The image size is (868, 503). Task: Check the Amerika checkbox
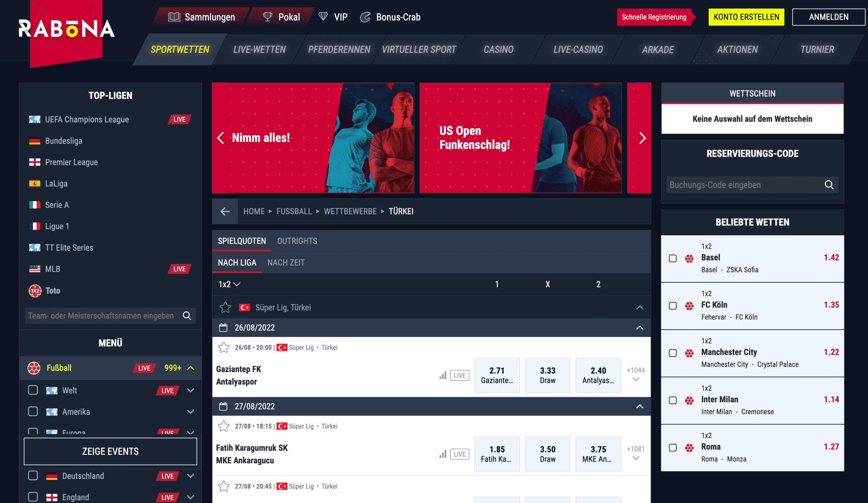point(33,411)
